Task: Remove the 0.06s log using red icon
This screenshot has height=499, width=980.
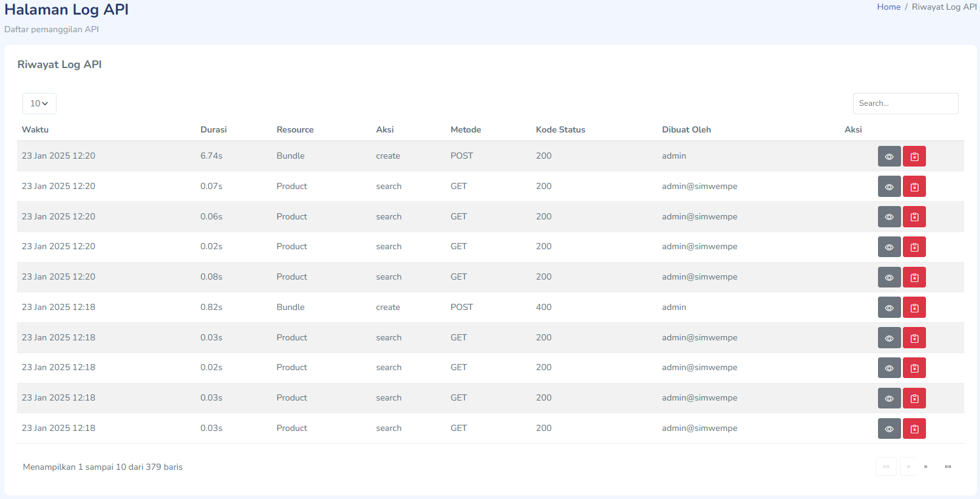Action: coord(914,216)
